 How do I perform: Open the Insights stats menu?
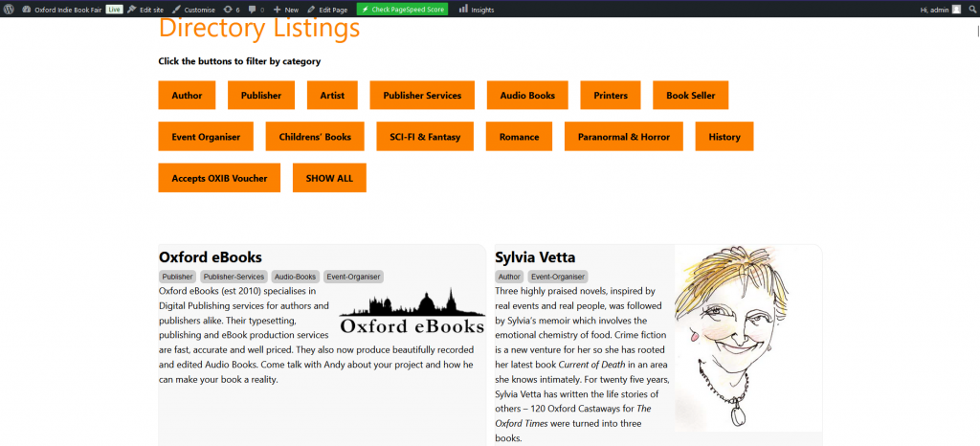tap(477, 10)
